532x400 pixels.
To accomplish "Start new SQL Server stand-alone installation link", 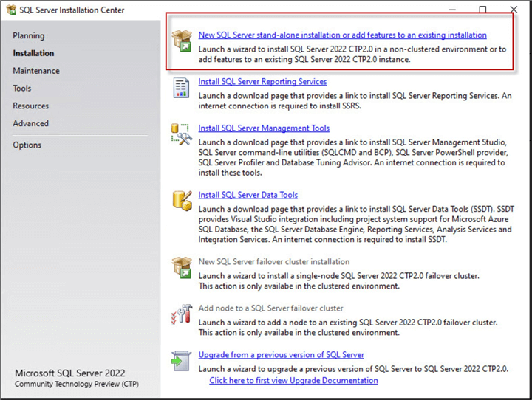I will (x=342, y=35).
